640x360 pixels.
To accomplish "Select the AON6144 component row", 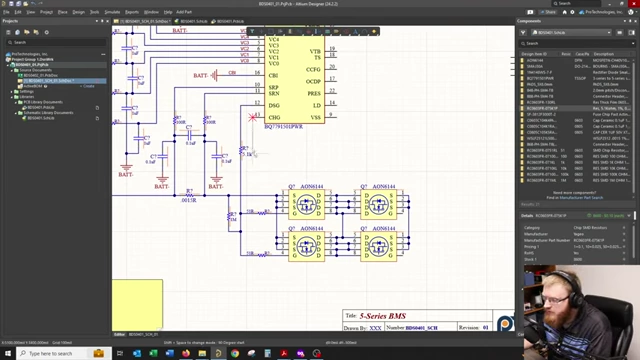I will pyautogui.click(x=576, y=60).
